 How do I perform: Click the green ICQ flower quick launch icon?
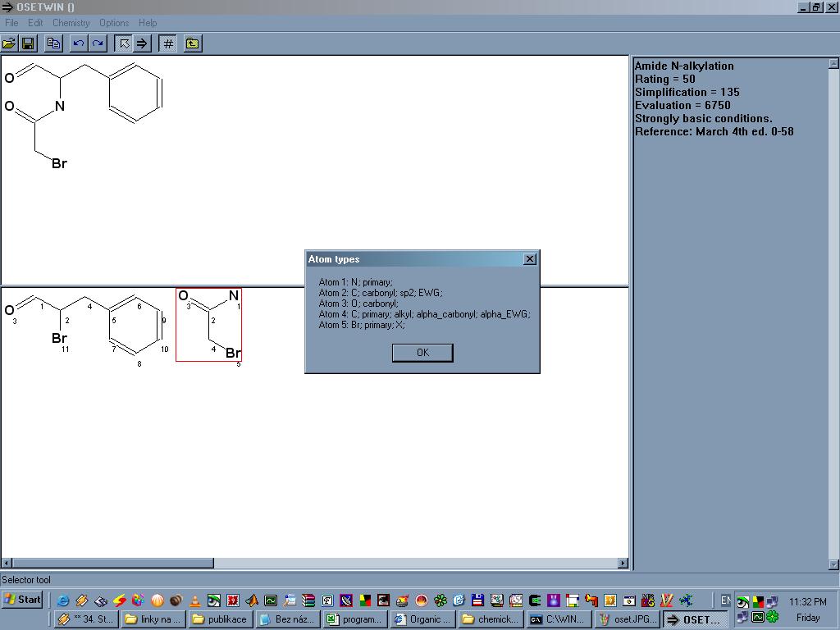coord(441,600)
